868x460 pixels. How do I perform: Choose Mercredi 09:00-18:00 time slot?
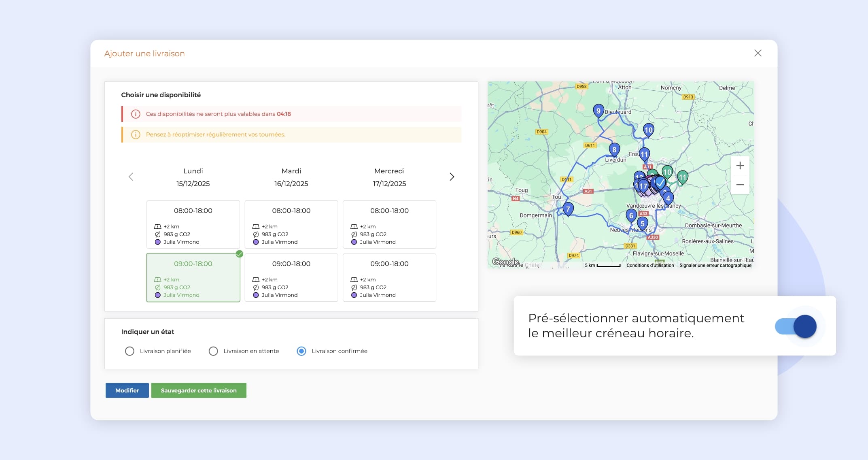pos(389,277)
